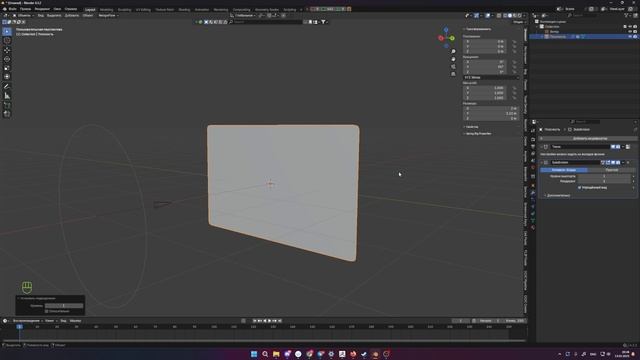Screen dimensions: 640x360
Task: Open the Global transform orientation dropdown
Action: [x=244, y=16]
